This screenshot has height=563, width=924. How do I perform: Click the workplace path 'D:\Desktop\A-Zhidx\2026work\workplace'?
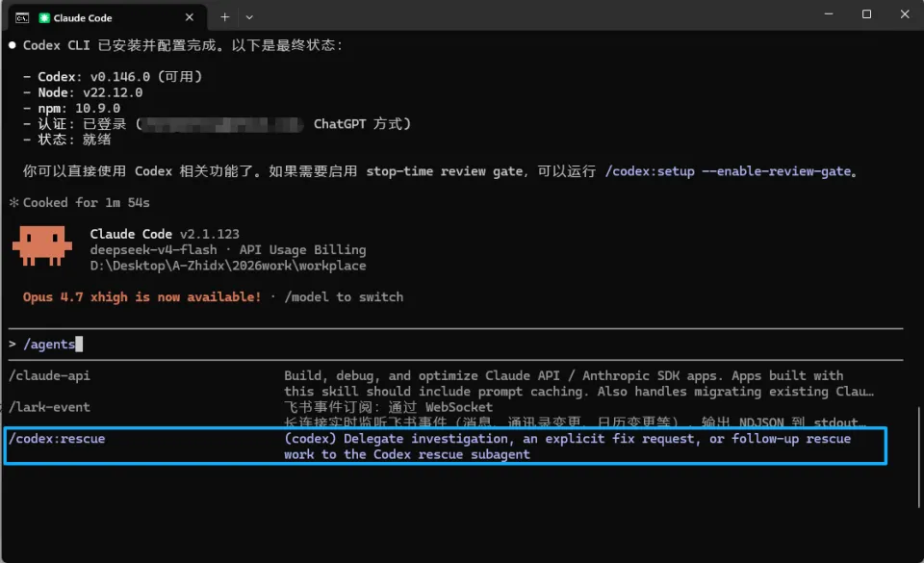tap(228, 266)
